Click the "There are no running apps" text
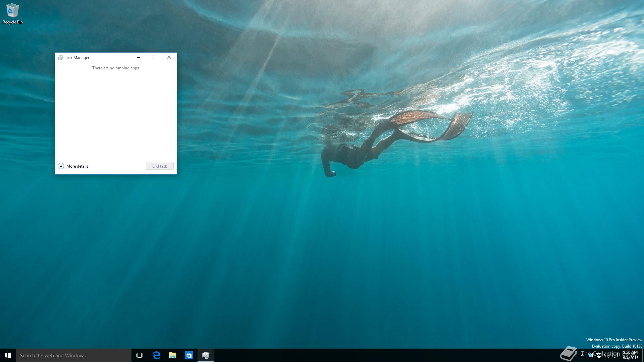Screen dimensions: 644x362 coord(115,68)
